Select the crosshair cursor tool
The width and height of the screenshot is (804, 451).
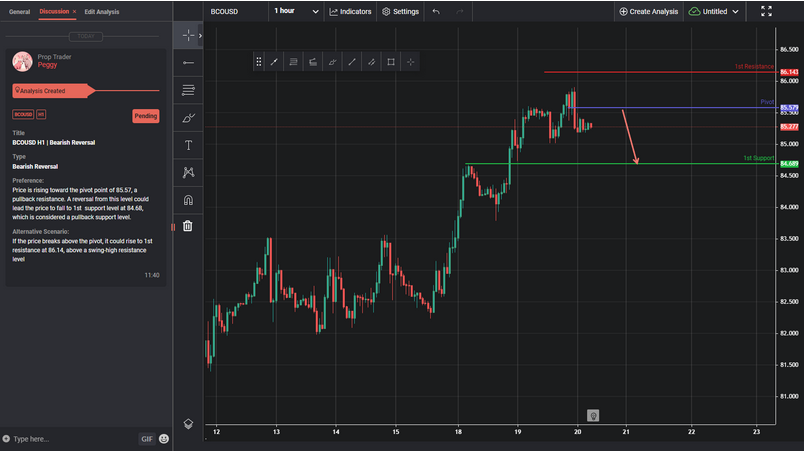(x=188, y=35)
